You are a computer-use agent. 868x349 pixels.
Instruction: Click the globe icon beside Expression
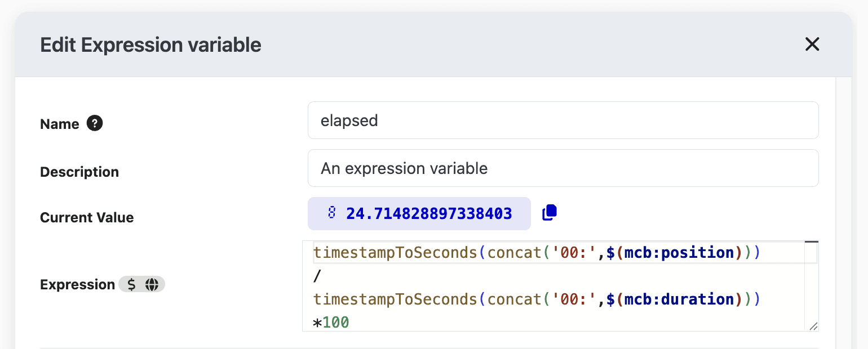coord(152,285)
